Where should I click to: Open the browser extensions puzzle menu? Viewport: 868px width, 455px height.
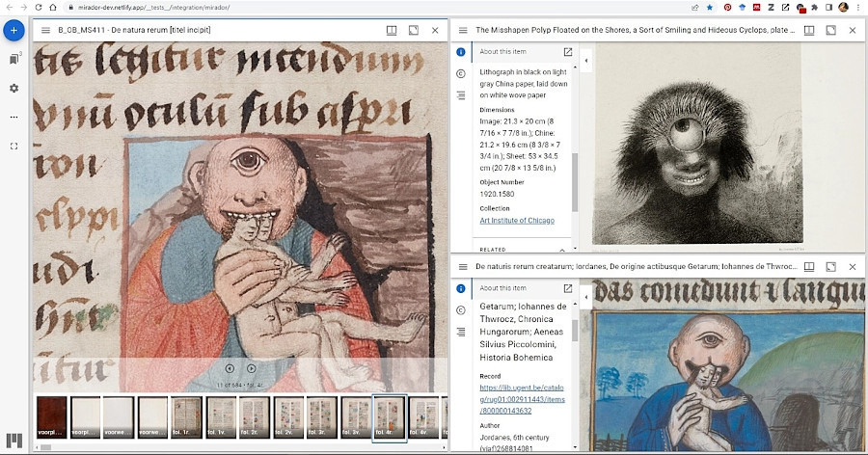814,7
